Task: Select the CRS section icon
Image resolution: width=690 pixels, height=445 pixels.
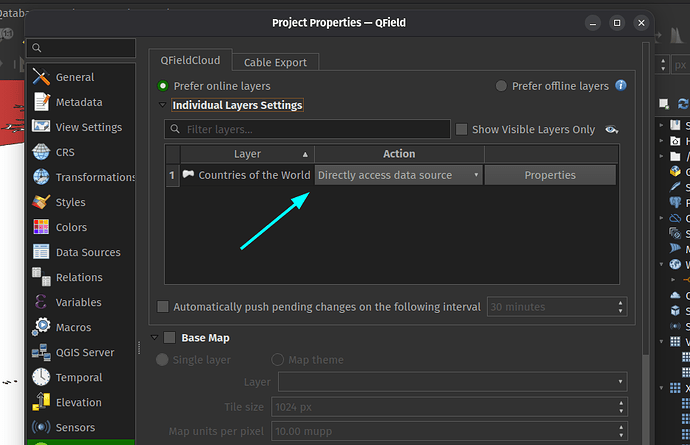Action: pyautogui.click(x=41, y=152)
